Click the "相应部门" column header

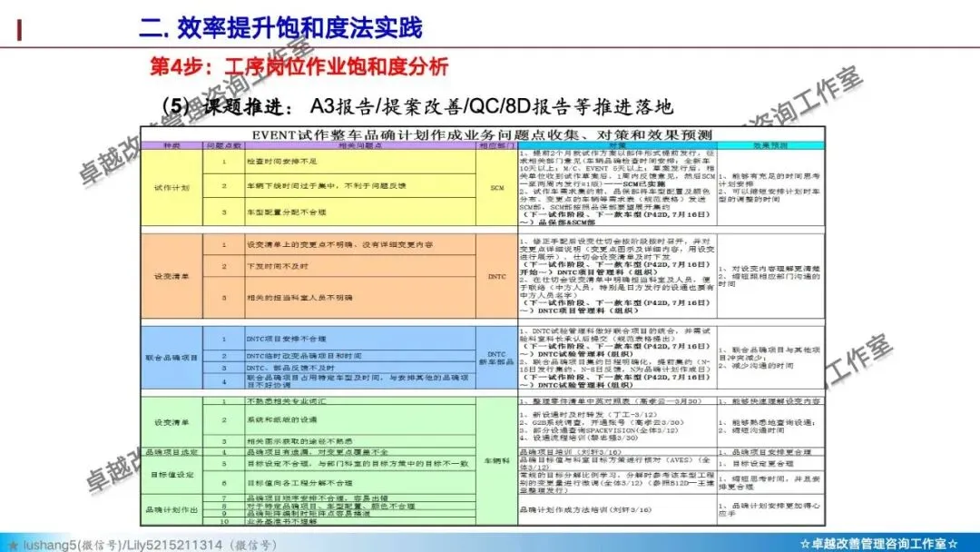pyautogui.click(x=497, y=145)
